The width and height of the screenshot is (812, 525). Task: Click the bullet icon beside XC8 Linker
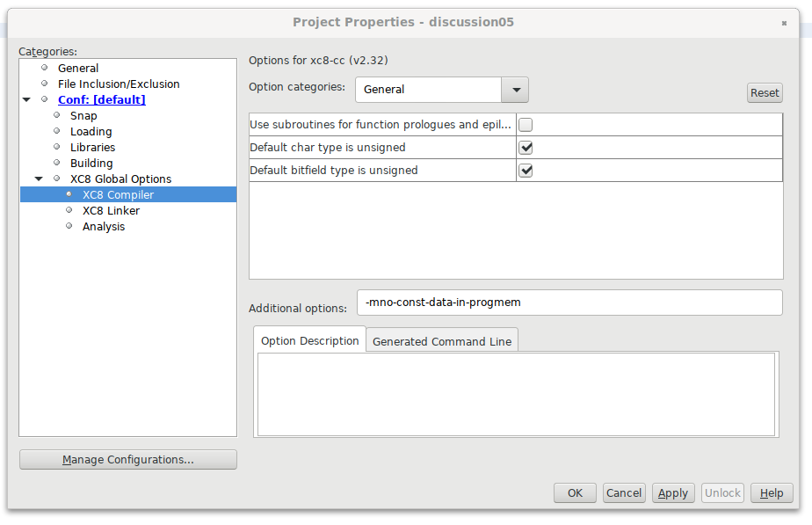click(69, 210)
